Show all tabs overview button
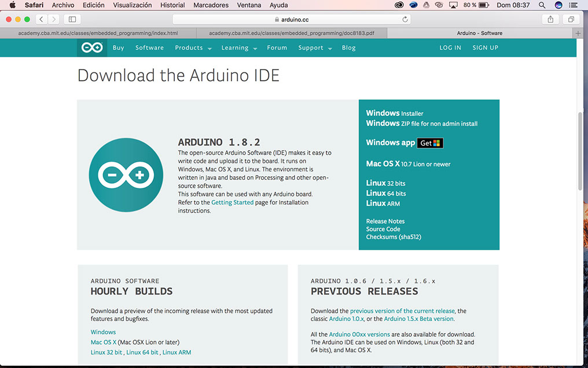 click(571, 19)
